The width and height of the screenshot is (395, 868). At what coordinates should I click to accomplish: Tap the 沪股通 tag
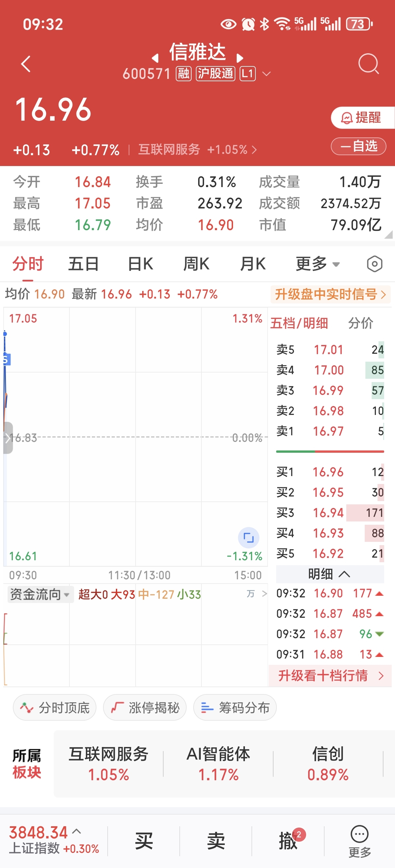[216, 73]
